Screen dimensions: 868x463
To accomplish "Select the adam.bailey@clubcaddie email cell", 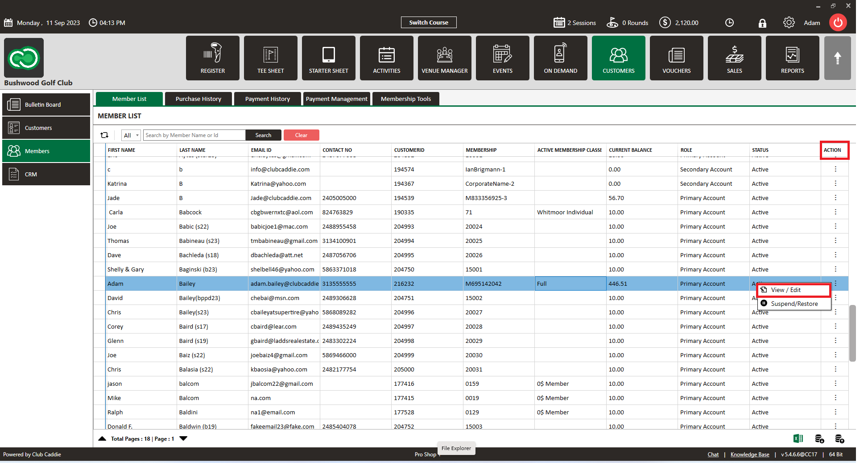I will [284, 284].
